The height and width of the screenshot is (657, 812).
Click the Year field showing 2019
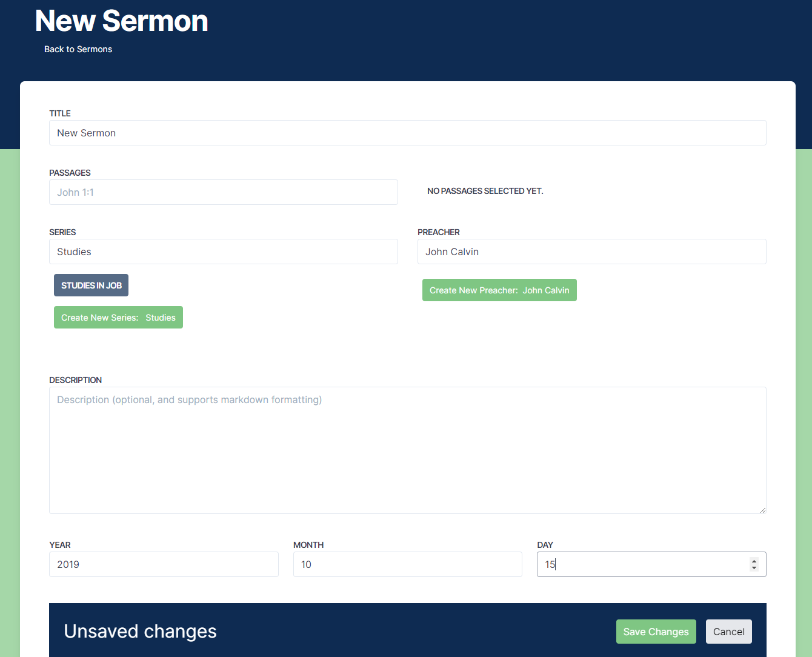click(x=164, y=564)
